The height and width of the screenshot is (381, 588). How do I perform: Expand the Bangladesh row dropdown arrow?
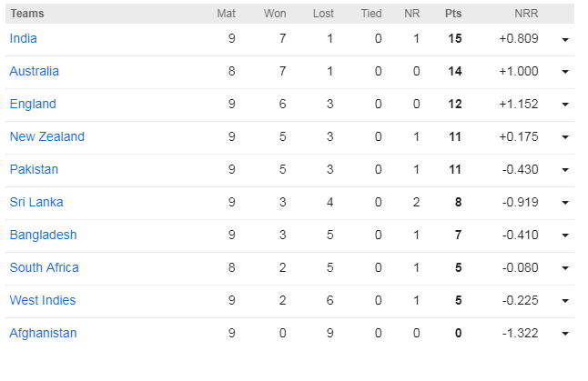565,236
